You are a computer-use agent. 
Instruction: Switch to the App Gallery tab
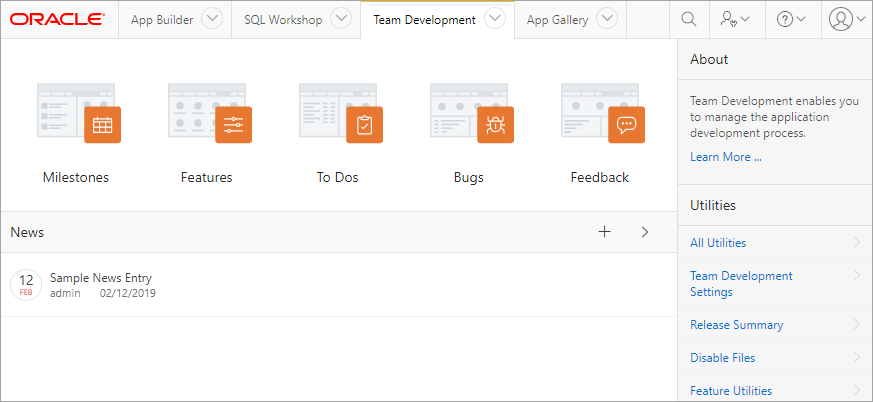tap(557, 20)
